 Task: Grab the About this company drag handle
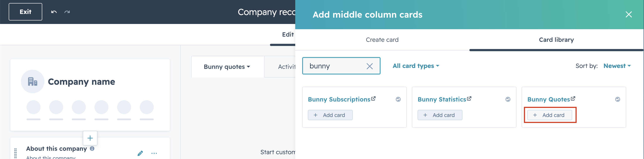[x=15, y=154]
